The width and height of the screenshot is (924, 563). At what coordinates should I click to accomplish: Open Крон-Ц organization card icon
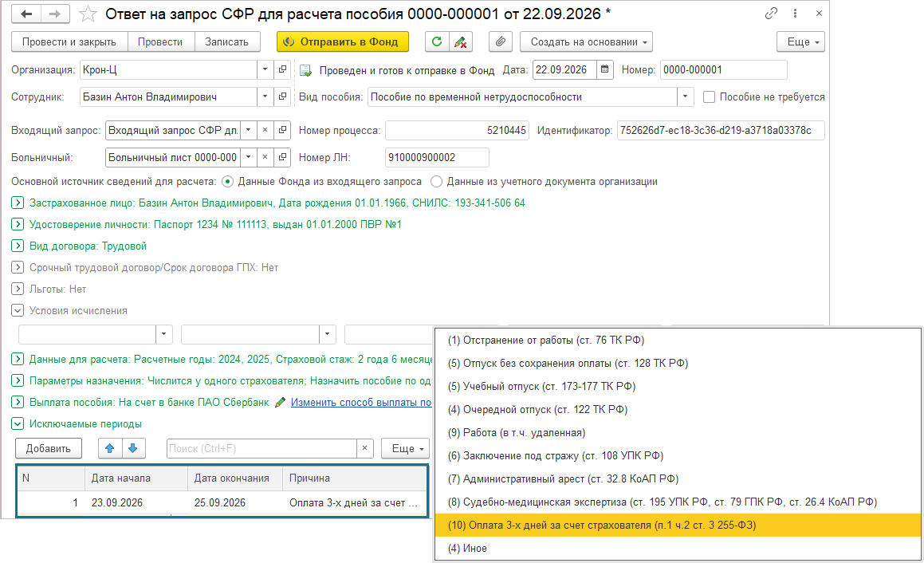[x=283, y=69]
